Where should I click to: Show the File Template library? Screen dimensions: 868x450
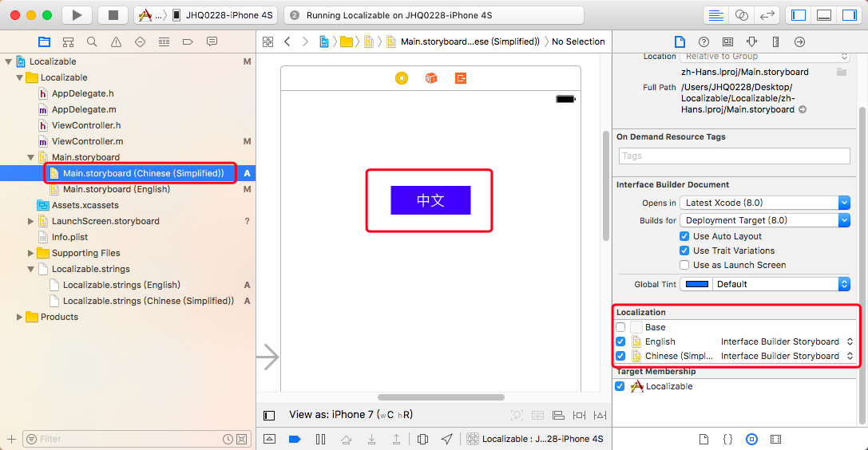click(x=704, y=439)
